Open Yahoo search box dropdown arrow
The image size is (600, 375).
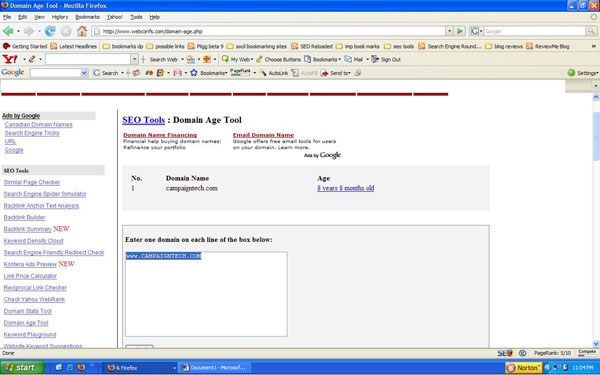(134, 59)
